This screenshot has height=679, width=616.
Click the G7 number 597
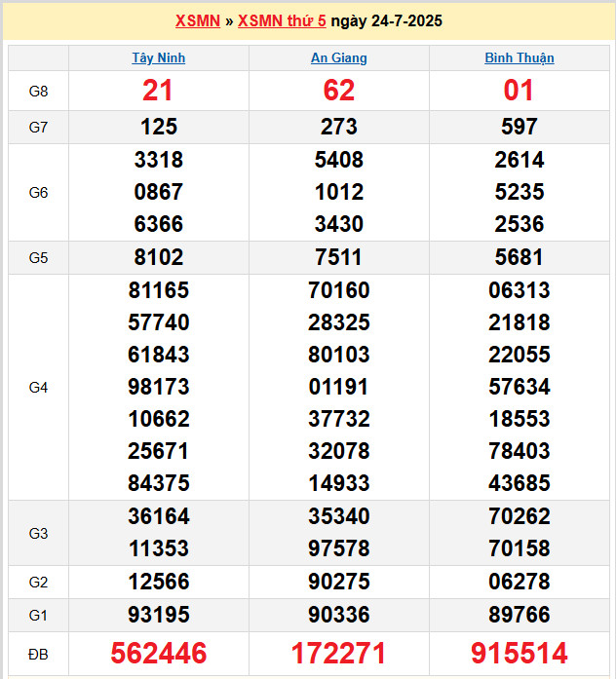[520, 127]
